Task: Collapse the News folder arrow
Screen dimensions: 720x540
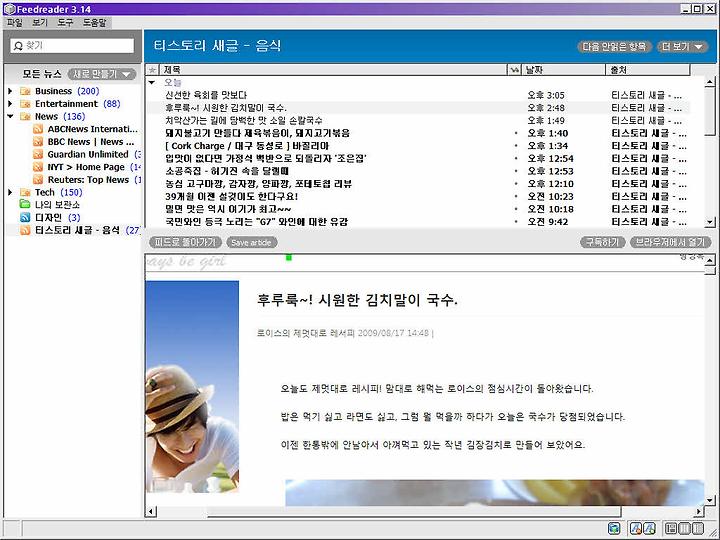Action: [10, 116]
